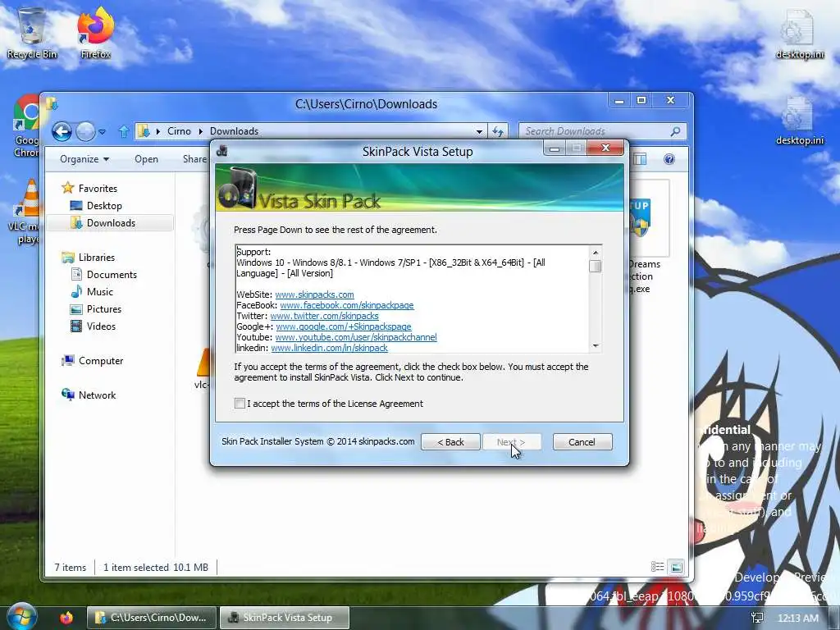The image size is (840, 630).
Task: Open the www.skinpacks.com website link
Action: pyautogui.click(x=314, y=294)
